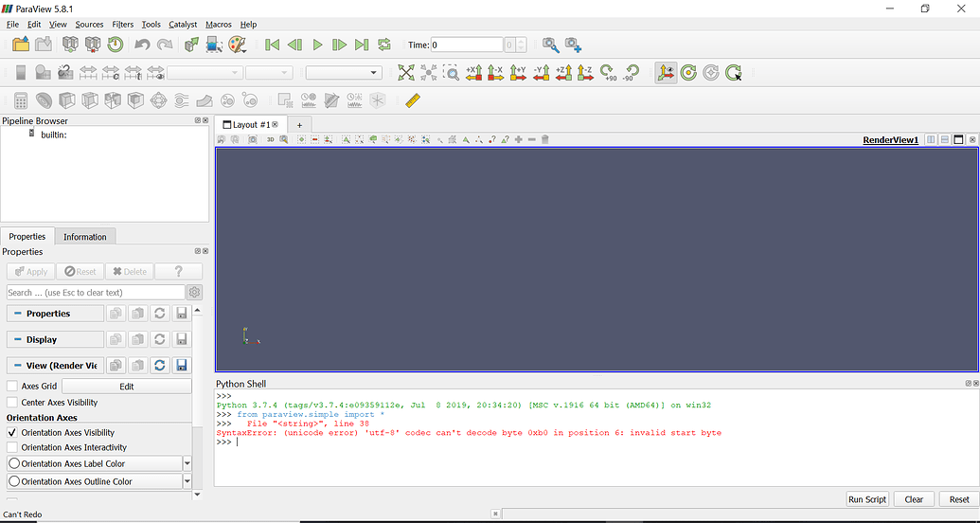Step to next frame
The width and height of the screenshot is (980, 523).
(x=339, y=45)
